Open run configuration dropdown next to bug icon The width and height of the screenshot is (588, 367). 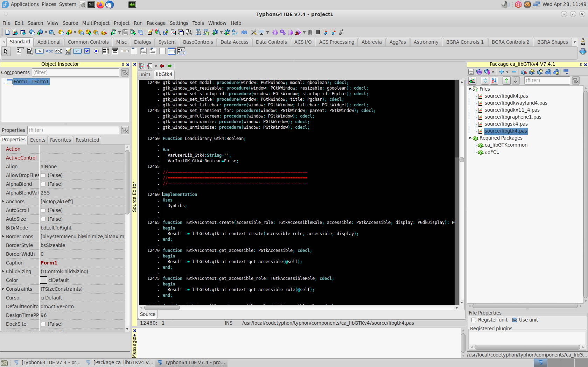tap(304, 32)
